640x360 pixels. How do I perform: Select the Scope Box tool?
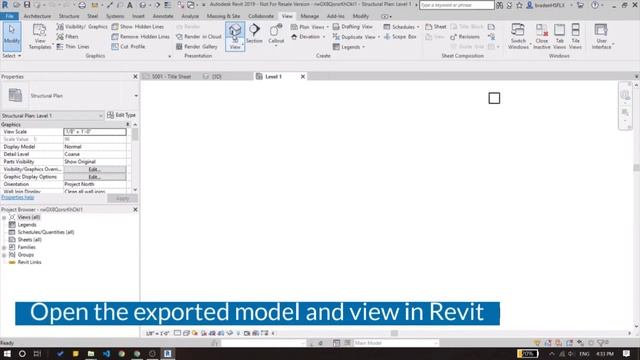400,37
